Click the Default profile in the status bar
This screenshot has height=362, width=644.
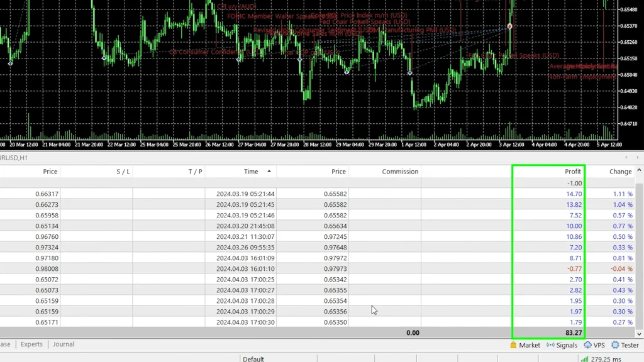[253, 359]
